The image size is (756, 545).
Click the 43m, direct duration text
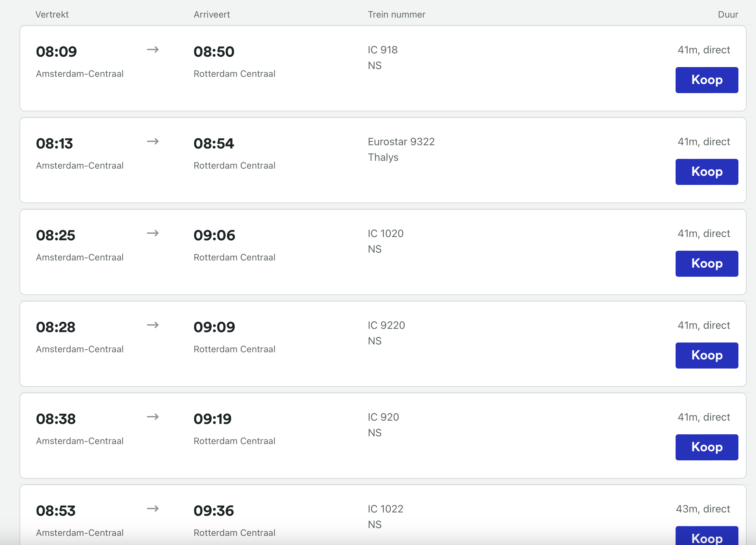tap(703, 509)
